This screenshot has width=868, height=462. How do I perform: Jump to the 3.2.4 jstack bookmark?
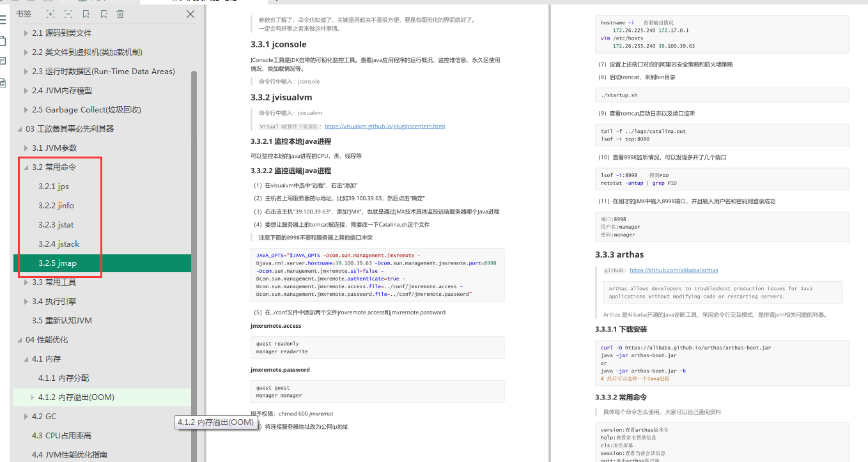pyautogui.click(x=59, y=244)
